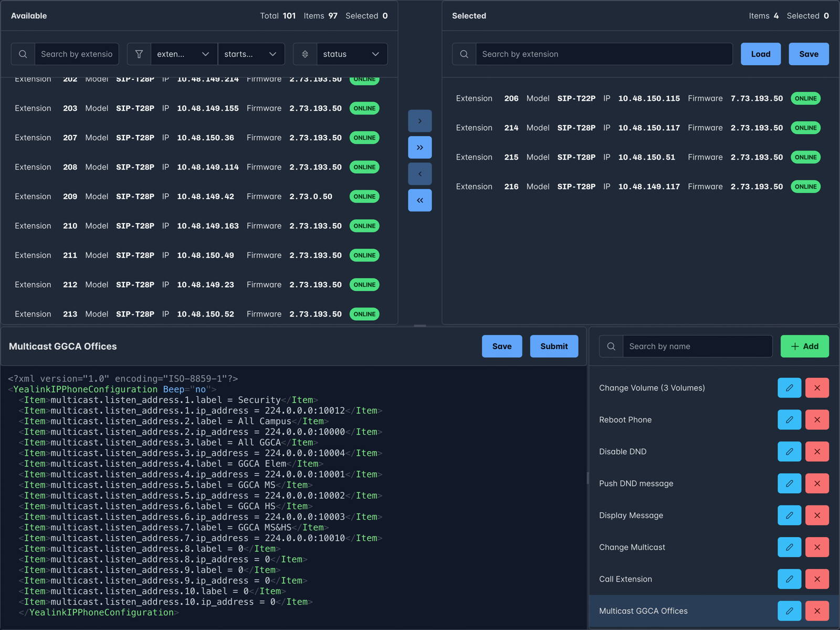Screen dimensions: 840x630
Task: Click the move-all-left double chevron button
Action: coord(419,200)
